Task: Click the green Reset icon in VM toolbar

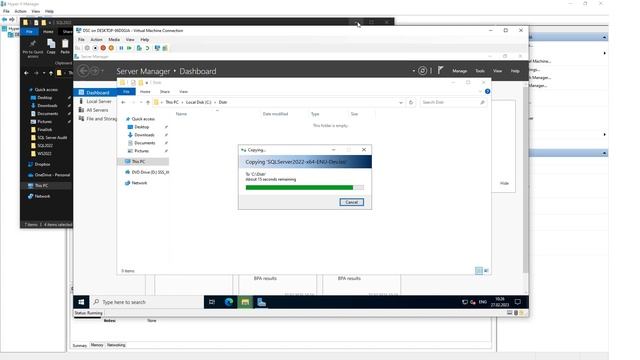Action: pos(129,48)
